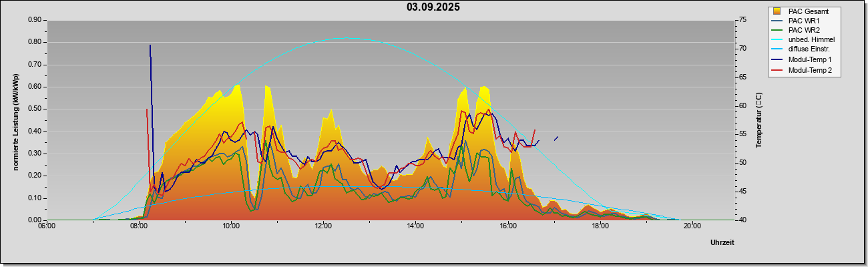Click the 0.50 value on power axis

[35, 109]
